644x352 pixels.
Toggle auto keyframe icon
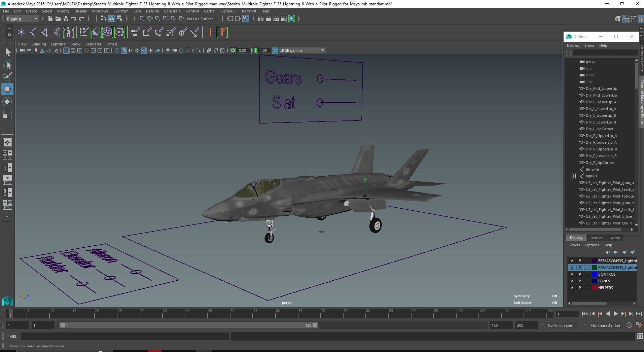pos(629,325)
